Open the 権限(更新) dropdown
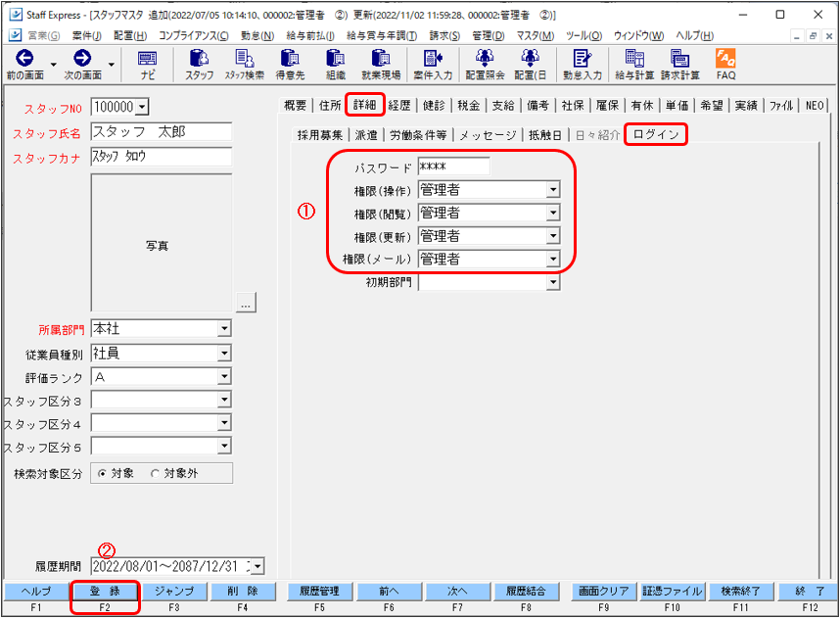 [553, 236]
